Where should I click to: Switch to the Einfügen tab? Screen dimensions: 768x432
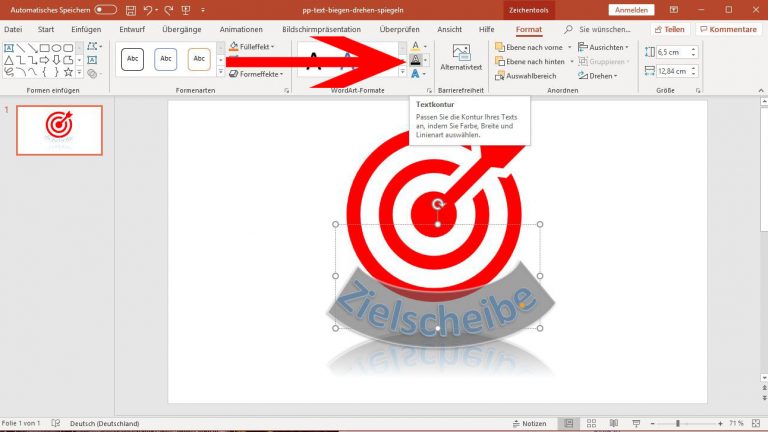click(x=86, y=29)
